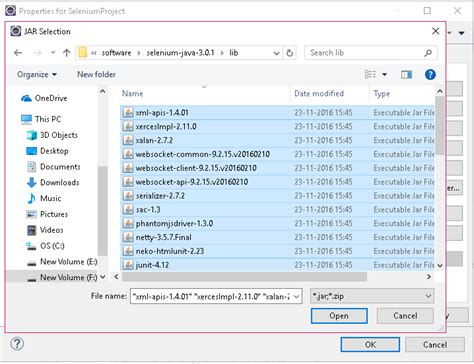The image size is (474, 364).
Task: Toggle the preview pane
Action: click(x=406, y=75)
